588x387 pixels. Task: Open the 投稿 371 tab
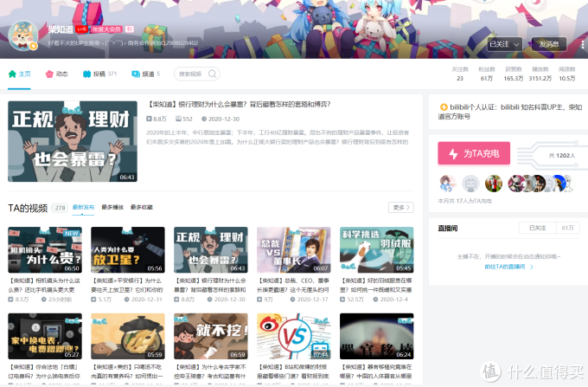(99, 74)
